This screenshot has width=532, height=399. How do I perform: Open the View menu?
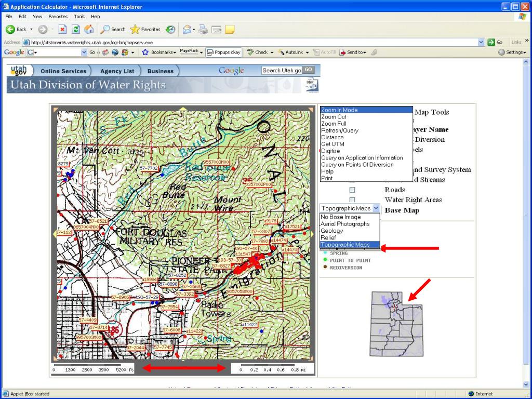pos(37,17)
